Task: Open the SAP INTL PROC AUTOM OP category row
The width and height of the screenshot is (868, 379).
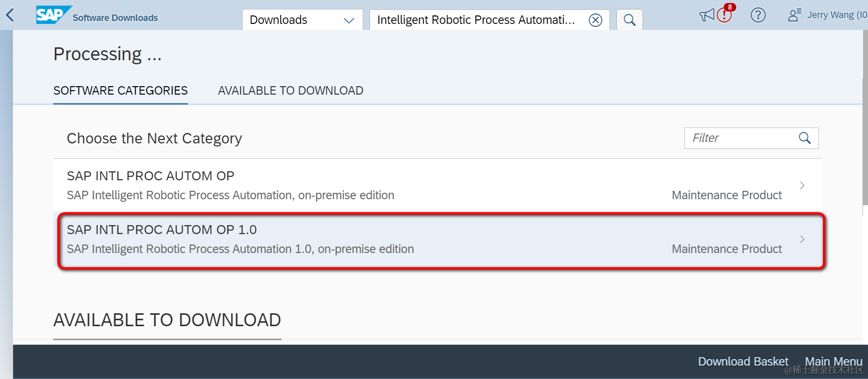Action: (x=438, y=185)
